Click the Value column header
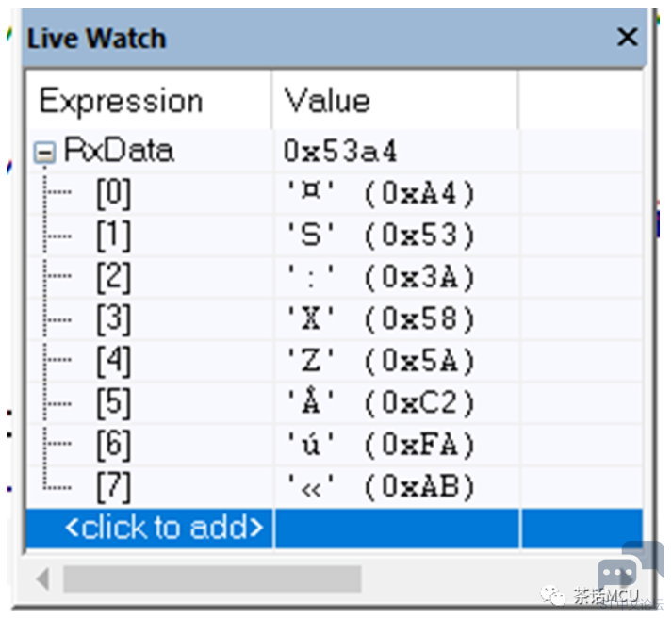The image size is (672, 619). (395, 101)
